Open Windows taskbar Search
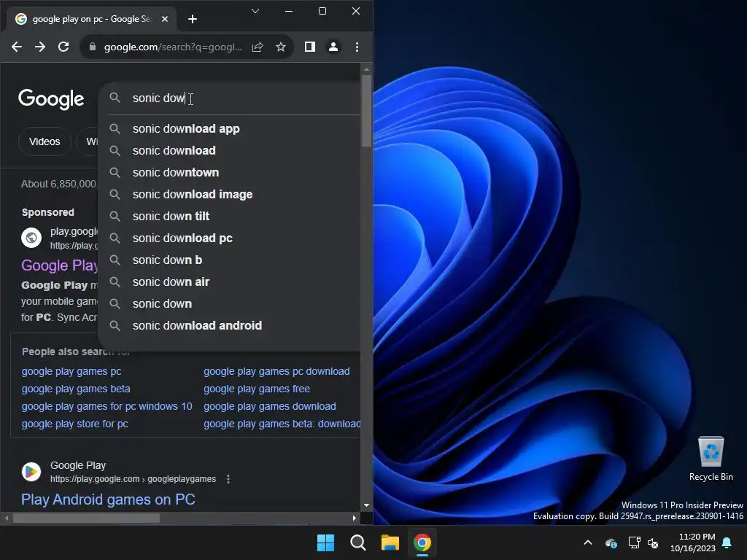747x560 pixels. pyautogui.click(x=357, y=542)
